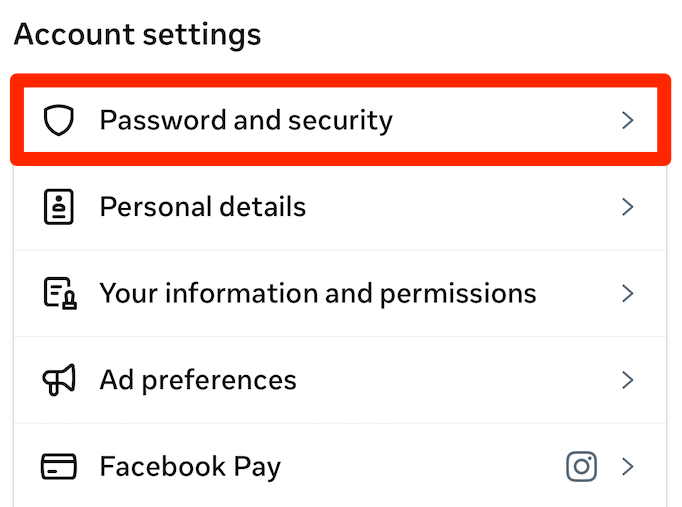
Task: Click the shield icon beside Password and security
Action: (59, 121)
